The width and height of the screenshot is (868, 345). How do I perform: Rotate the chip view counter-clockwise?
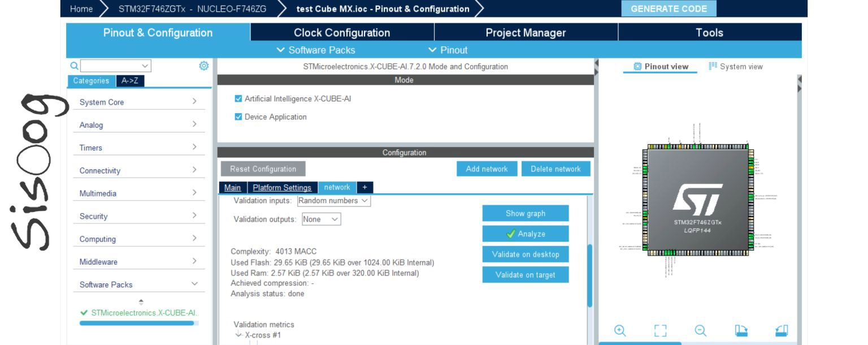(782, 331)
